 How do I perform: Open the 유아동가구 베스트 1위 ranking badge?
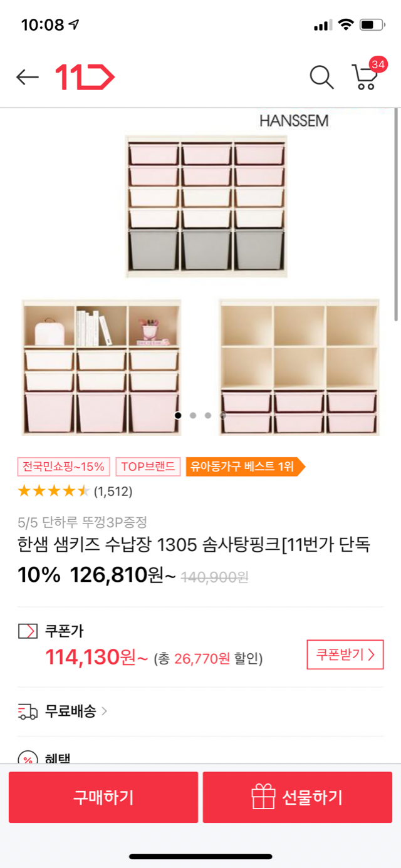click(x=244, y=467)
